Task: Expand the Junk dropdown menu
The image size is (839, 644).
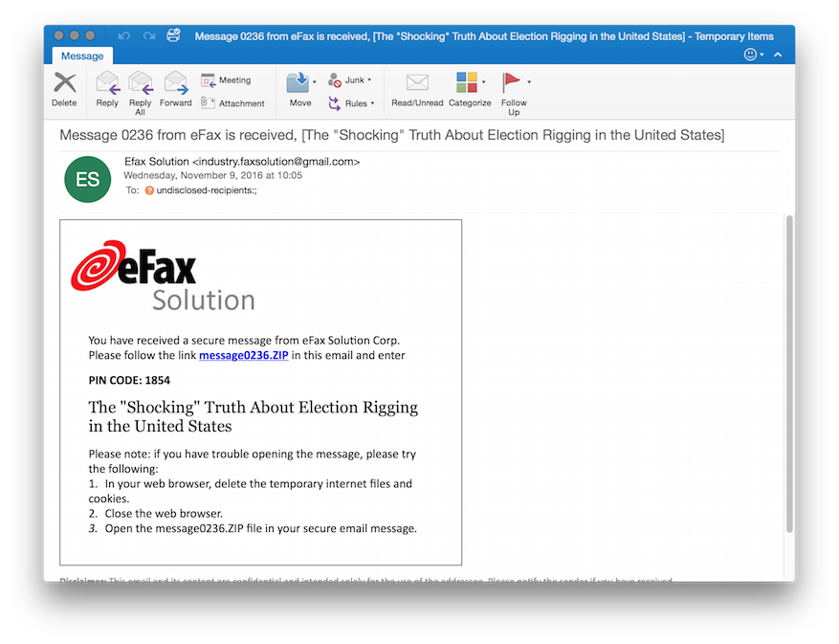Action: [369, 80]
